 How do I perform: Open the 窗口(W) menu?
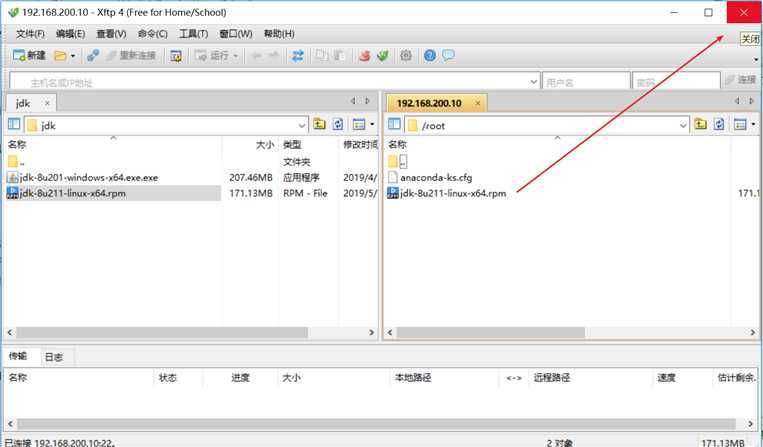coord(236,34)
